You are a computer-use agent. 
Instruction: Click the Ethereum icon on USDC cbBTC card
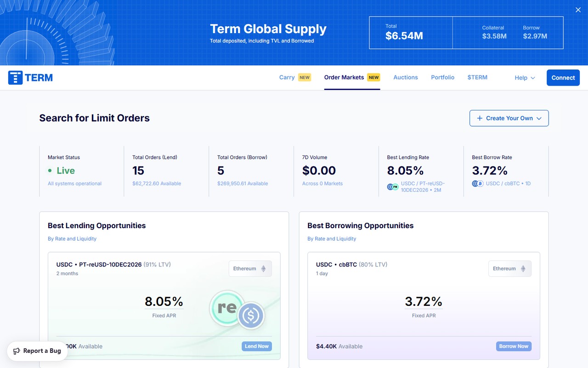click(x=523, y=269)
